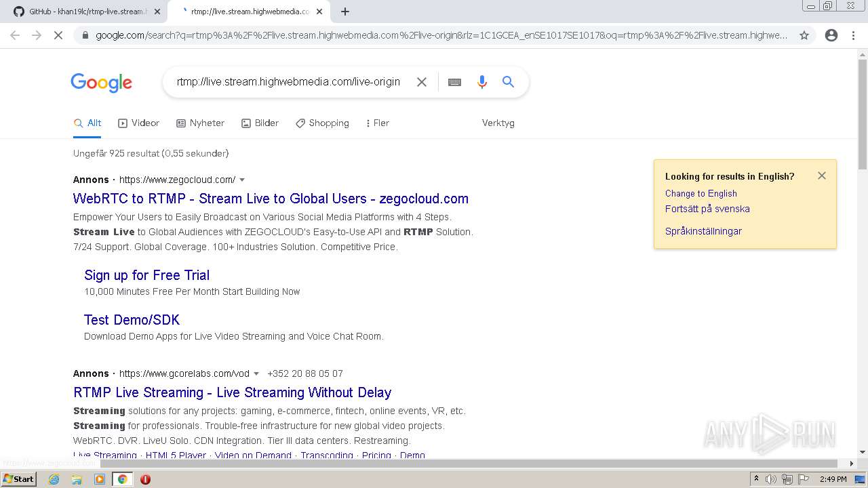The width and height of the screenshot is (868, 488).
Task: Click the Video on Demand sitelink
Action: 253,455
